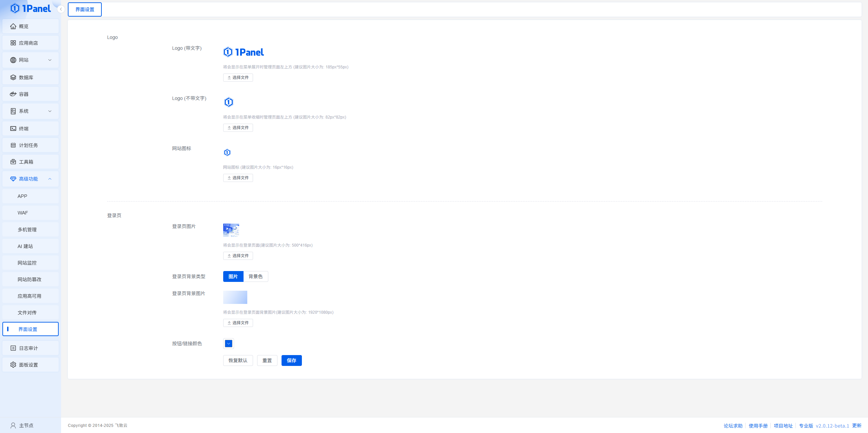Collapse the sidebar with the arrow toggle
The image size is (868, 433).
tap(61, 9)
